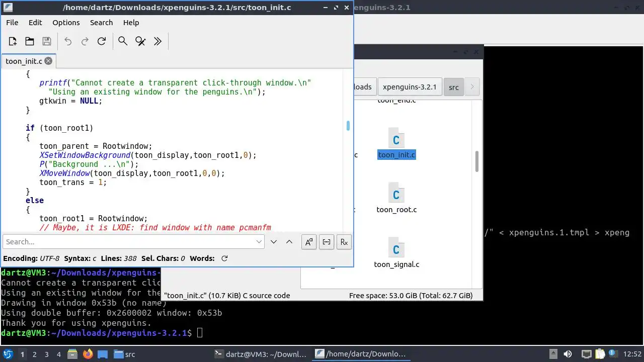Click the network tray icon
Screen dimensions: 644x362
point(586,354)
